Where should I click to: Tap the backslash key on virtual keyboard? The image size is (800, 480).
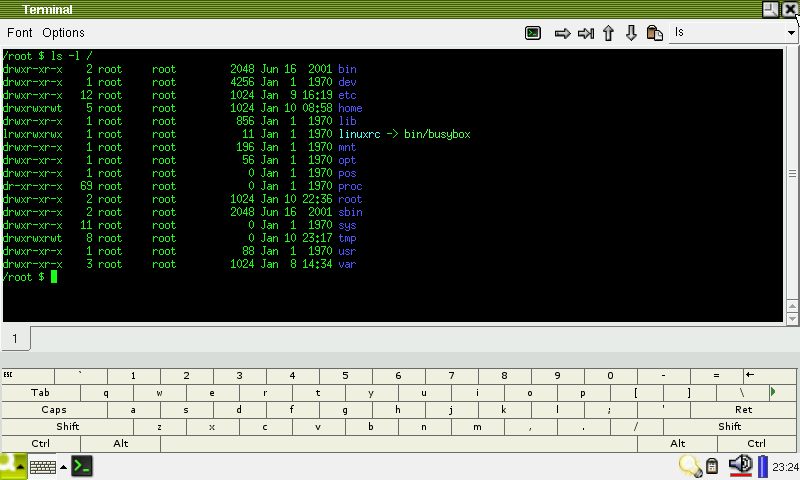pos(742,393)
